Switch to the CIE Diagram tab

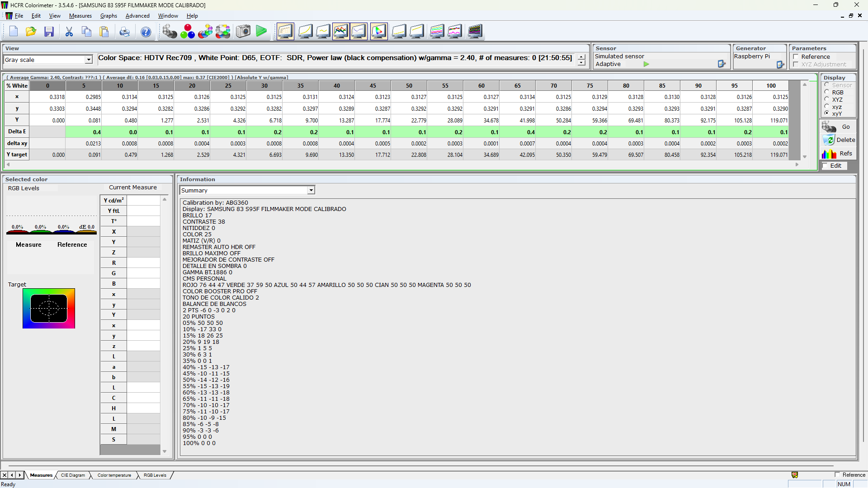tap(73, 475)
